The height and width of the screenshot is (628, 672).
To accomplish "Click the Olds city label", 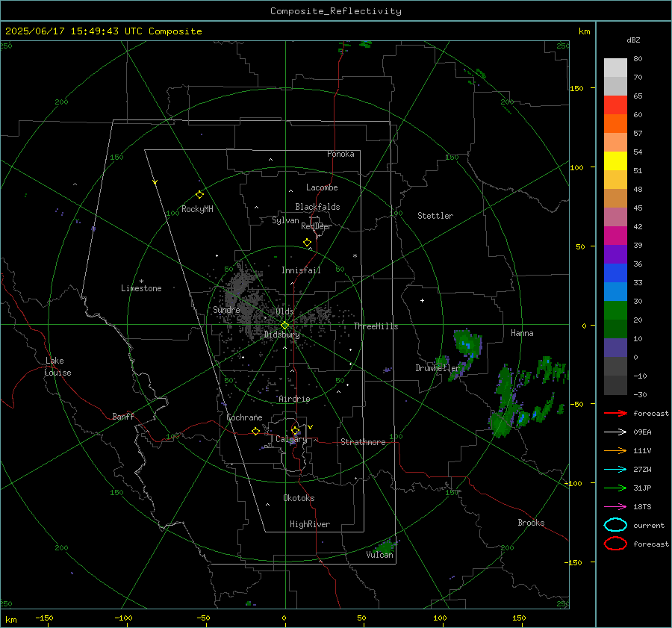I will [x=284, y=311].
